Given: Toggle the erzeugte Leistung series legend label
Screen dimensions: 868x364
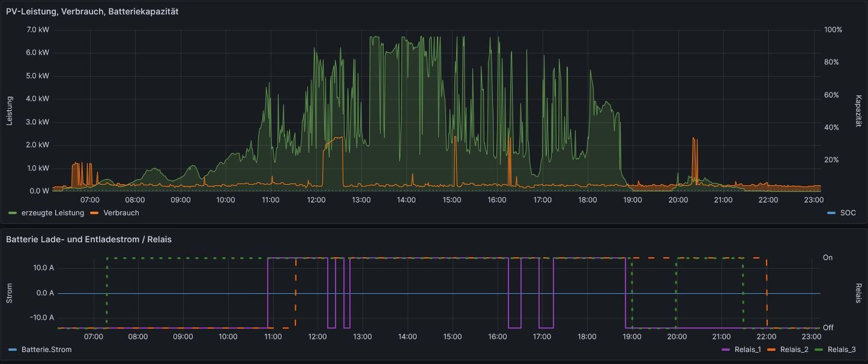Looking at the screenshot, I should click(52, 213).
